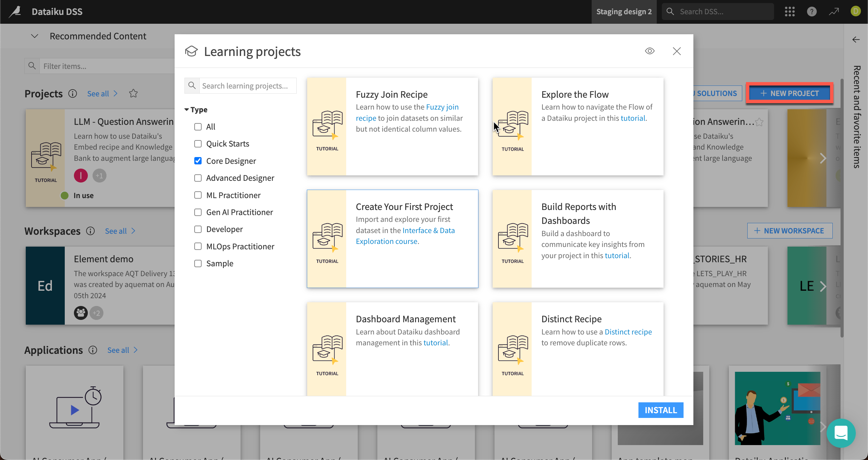This screenshot has height=460, width=868.
Task: Click the In use status label
Action: pos(83,195)
